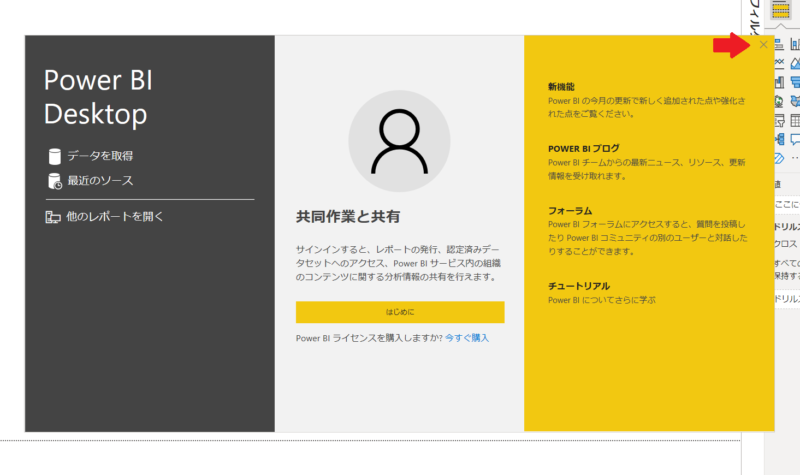800x475 pixels.
Task: Click the yellow はじめに button
Action: (x=400, y=312)
